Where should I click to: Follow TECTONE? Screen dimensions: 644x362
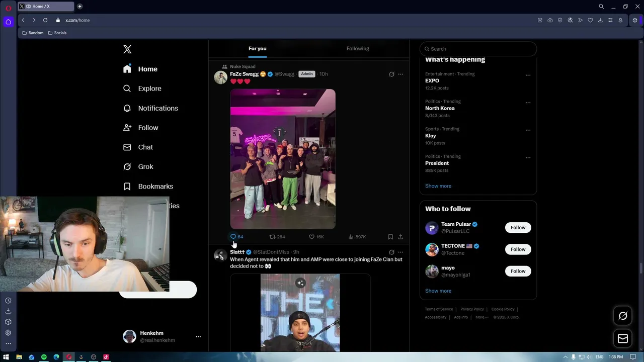coord(518,249)
